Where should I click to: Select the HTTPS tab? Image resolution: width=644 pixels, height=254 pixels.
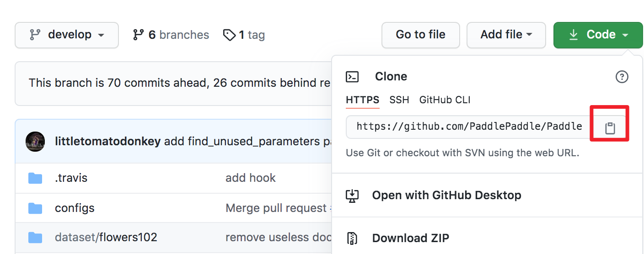pyautogui.click(x=363, y=100)
